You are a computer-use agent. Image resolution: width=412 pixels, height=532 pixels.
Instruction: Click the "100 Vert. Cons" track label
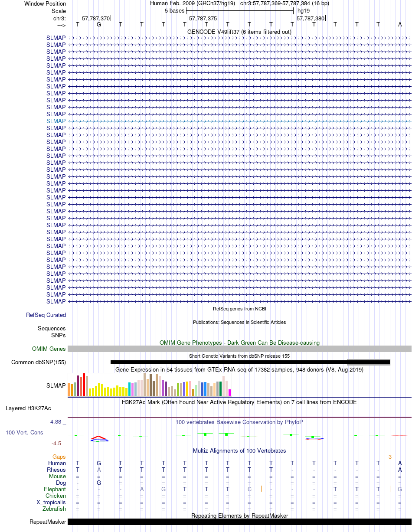(x=24, y=432)
